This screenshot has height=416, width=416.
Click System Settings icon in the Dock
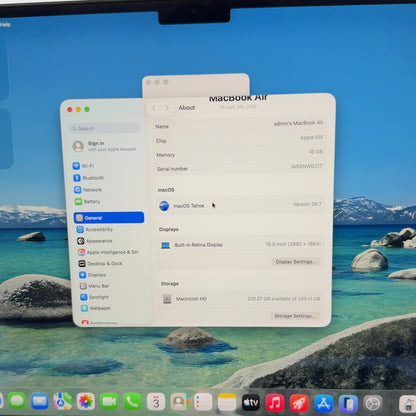point(373,404)
